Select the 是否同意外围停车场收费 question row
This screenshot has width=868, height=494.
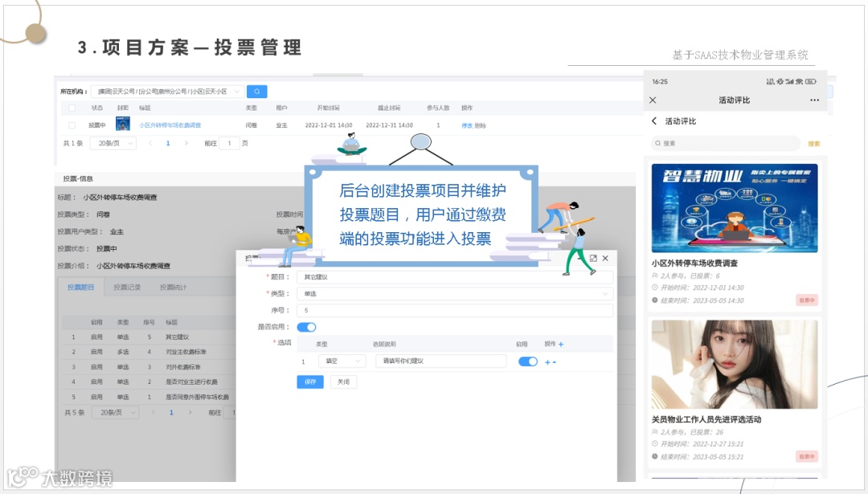(x=149, y=397)
